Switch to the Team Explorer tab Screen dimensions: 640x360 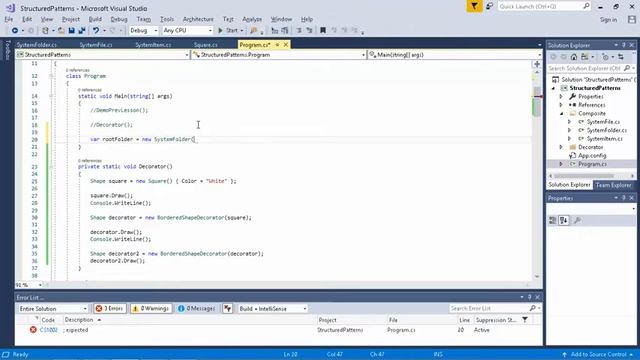pos(613,185)
